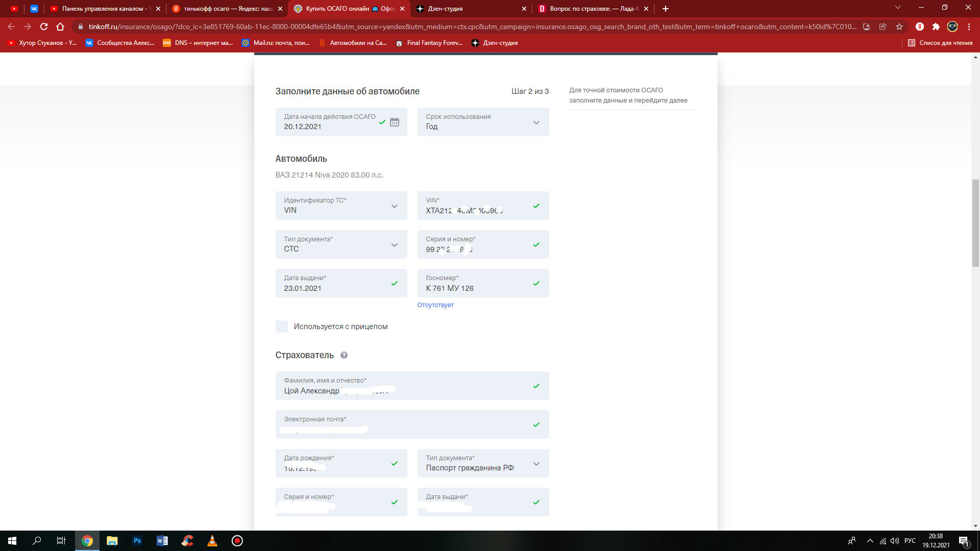Viewport: 980px width, 551px height.
Task: Navigate back with the back arrow
Action: coord(11,27)
